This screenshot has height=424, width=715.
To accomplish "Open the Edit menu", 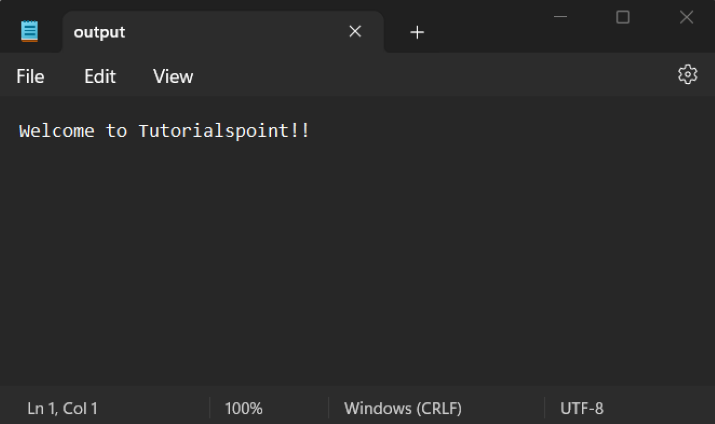I will click(x=100, y=76).
